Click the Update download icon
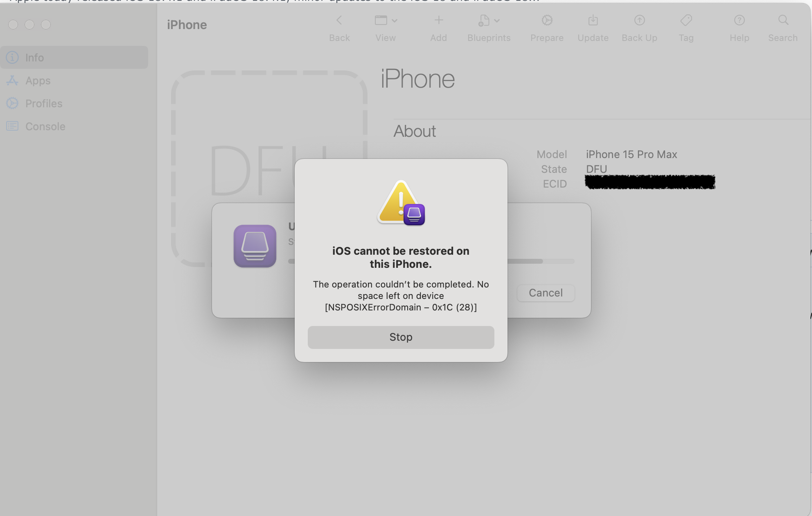The height and width of the screenshot is (516, 812). click(593, 20)
